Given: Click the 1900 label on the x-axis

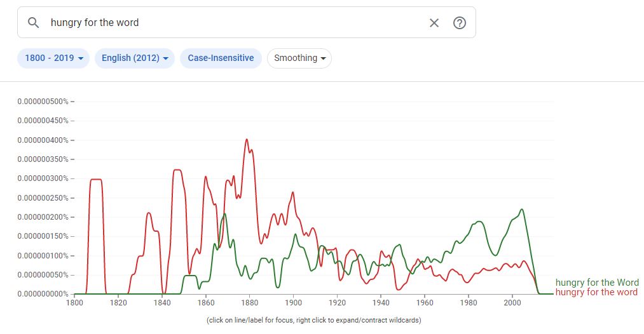Looking at the screenshot, I should pyautogui.click(x=293, y=304).
